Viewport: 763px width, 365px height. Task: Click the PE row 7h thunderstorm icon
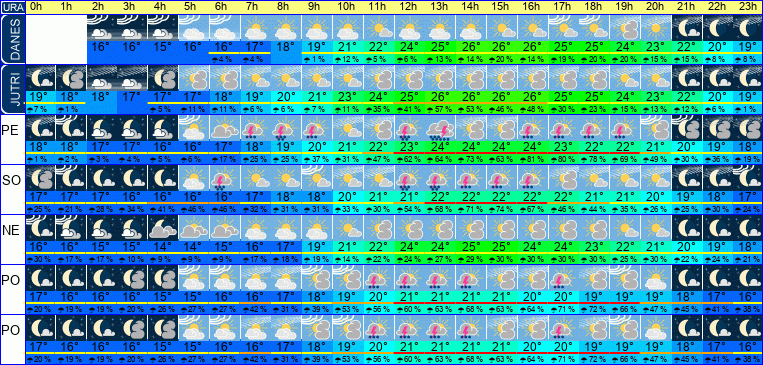[255, 128]
